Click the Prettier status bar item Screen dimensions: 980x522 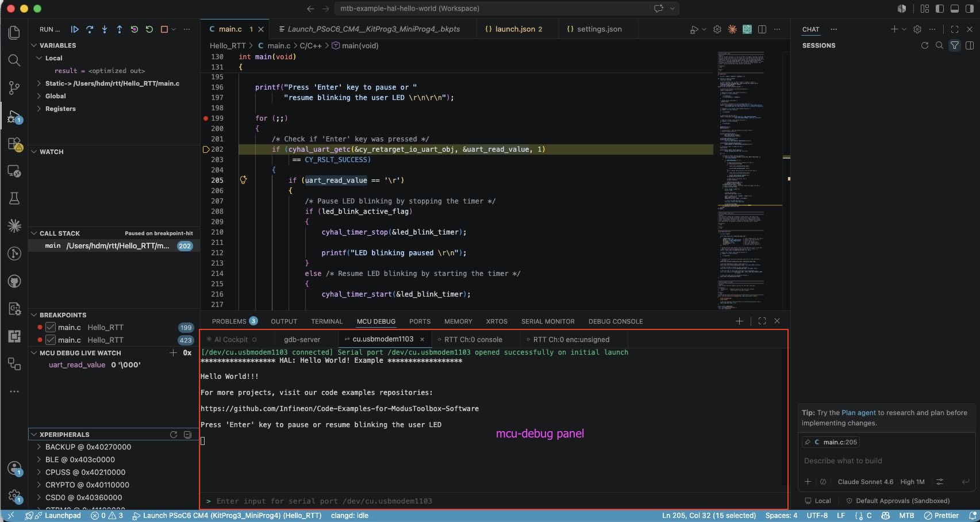tap(941, 516)
